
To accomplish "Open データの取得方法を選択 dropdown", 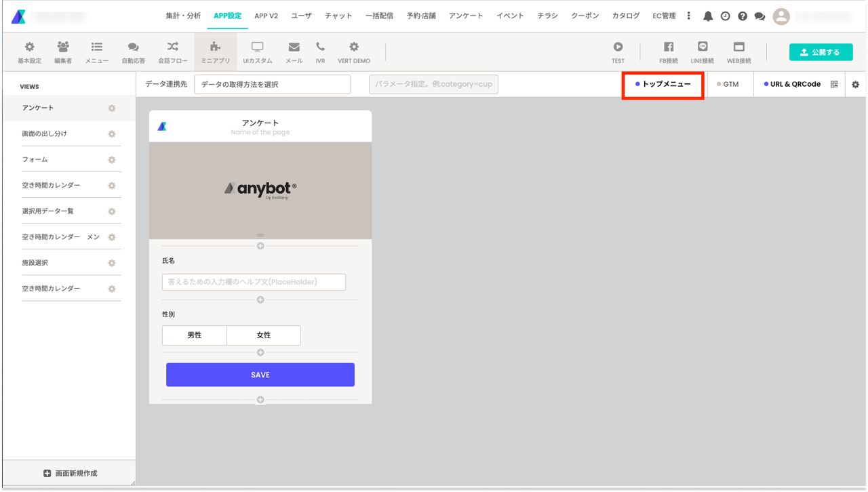I will [272, 85].
